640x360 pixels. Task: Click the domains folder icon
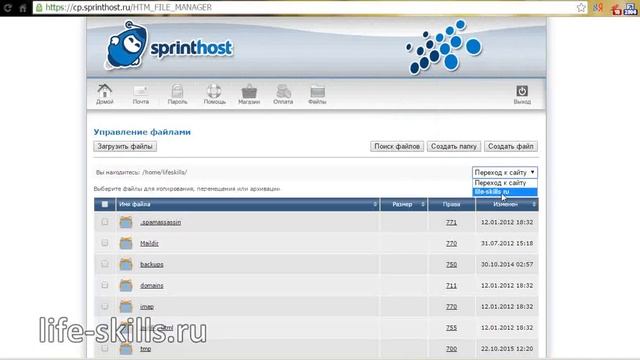[126, 285]
